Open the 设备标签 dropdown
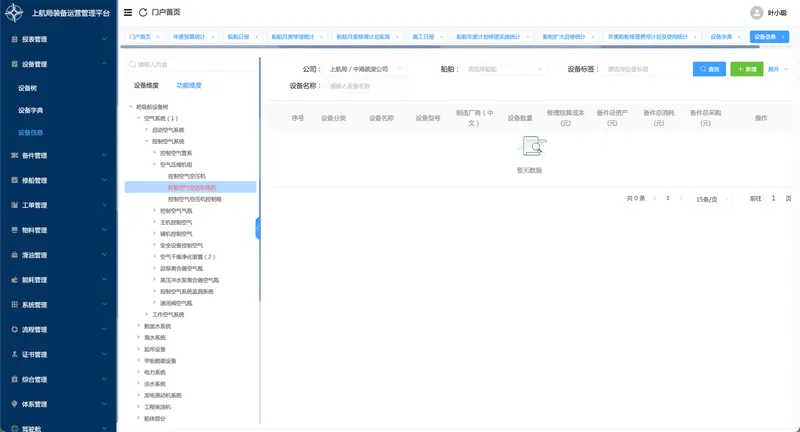 645,69
